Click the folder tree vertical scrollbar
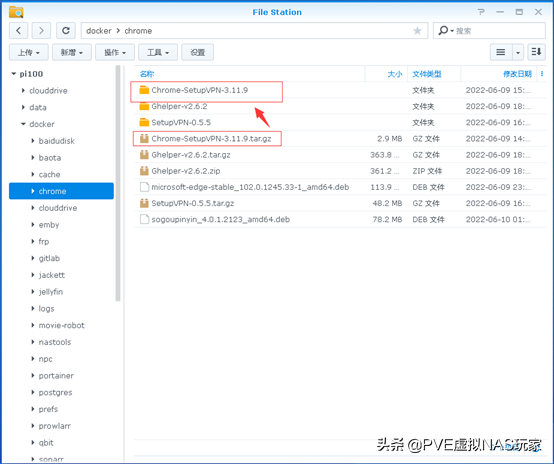The width and height of the screenshot is (554, 464). (x=118, y=183)
